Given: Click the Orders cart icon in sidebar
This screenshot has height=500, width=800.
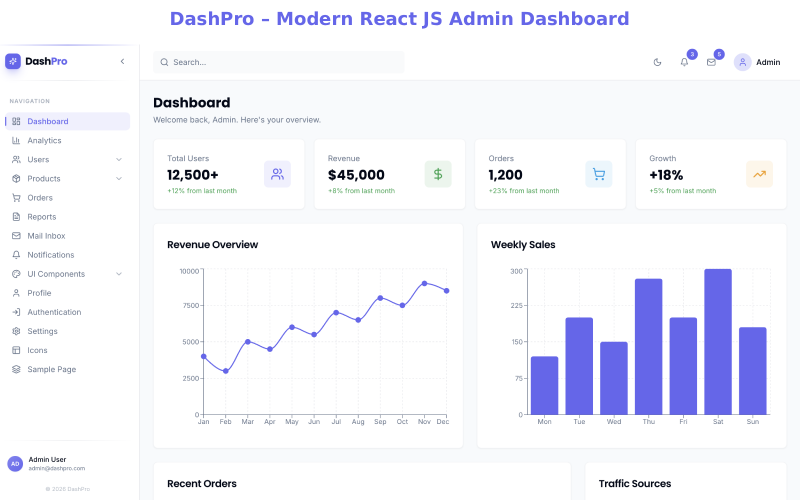Looking at the screenshot, I should click(x=16, y=198).
